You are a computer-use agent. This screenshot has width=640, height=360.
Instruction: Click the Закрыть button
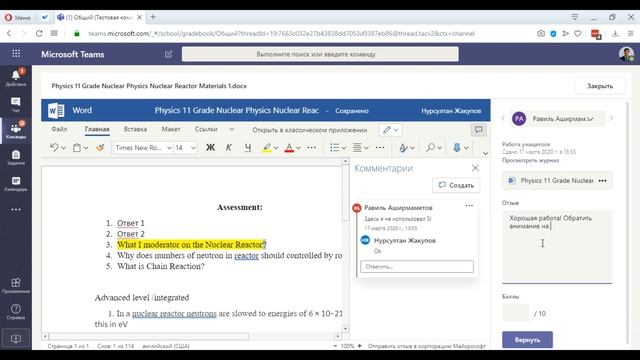[600, 86]
